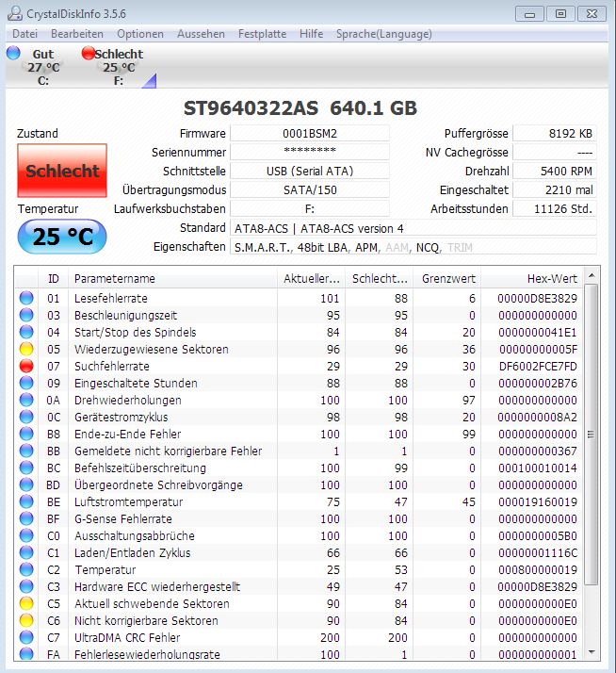Click the Firmware value 0001BSM2 field
Viewport: 616px width, 673px height.
tap(310, 133)
